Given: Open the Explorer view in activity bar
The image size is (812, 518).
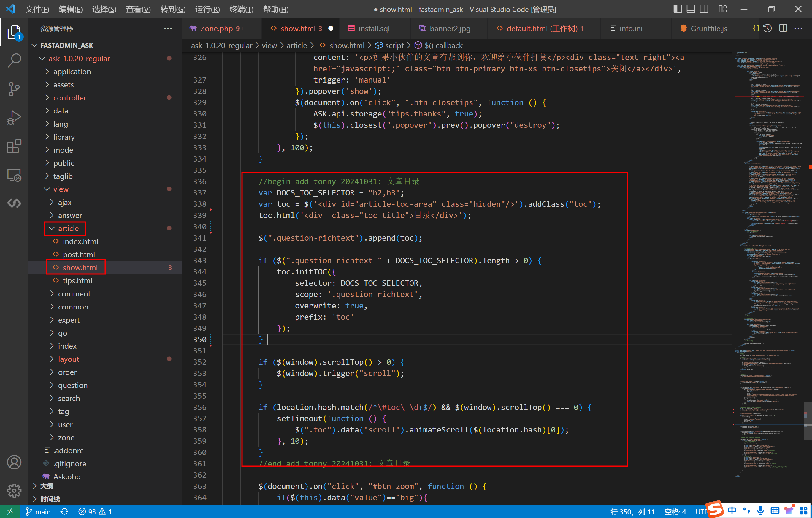Looking at the screenshot, I should click(x=14, y=33).
